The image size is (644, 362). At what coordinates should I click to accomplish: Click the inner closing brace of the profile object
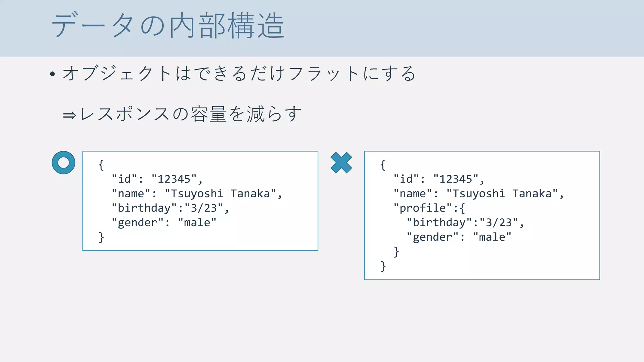tap(396, 252)
